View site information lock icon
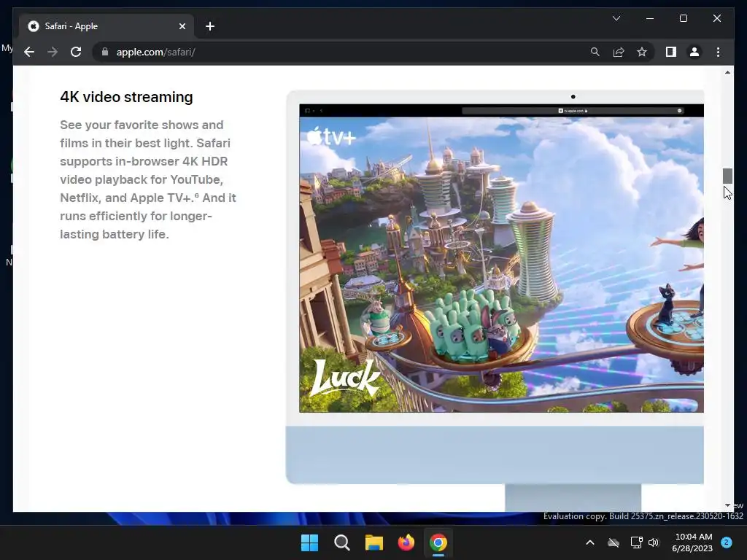Viewport: 747px width, 560px height. coord(105,52)
